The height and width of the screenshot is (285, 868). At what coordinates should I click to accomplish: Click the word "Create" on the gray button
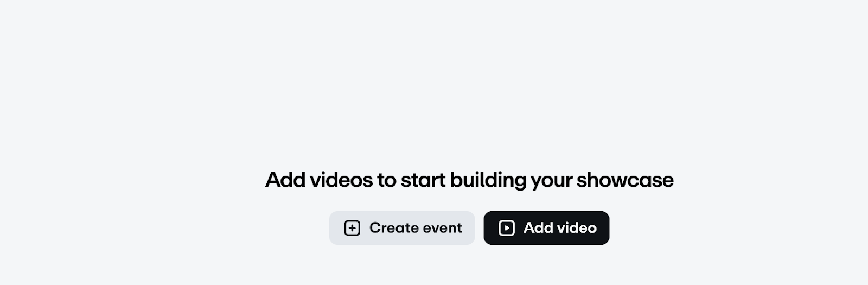pyautogui.click(x=391, y=228)
